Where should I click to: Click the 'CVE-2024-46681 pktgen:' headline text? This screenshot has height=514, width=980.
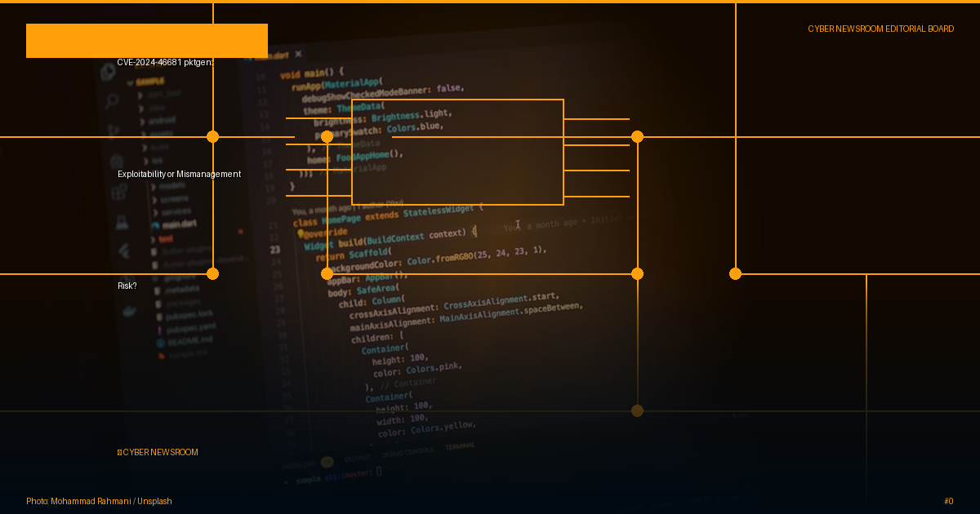pos(166,62)
